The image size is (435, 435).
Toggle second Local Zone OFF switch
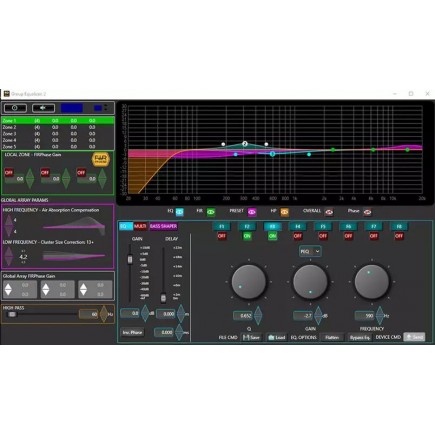pyautogui.click(x=45, y=172)
